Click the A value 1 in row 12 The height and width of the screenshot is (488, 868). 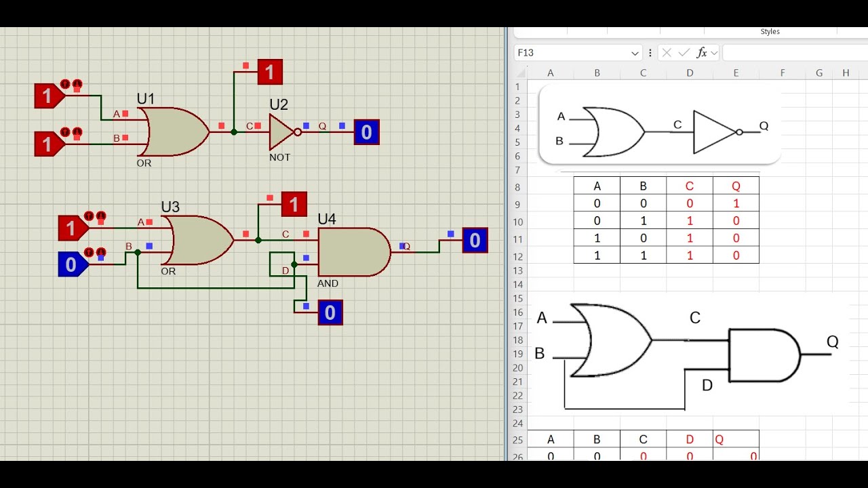click(x=597, y=256)
